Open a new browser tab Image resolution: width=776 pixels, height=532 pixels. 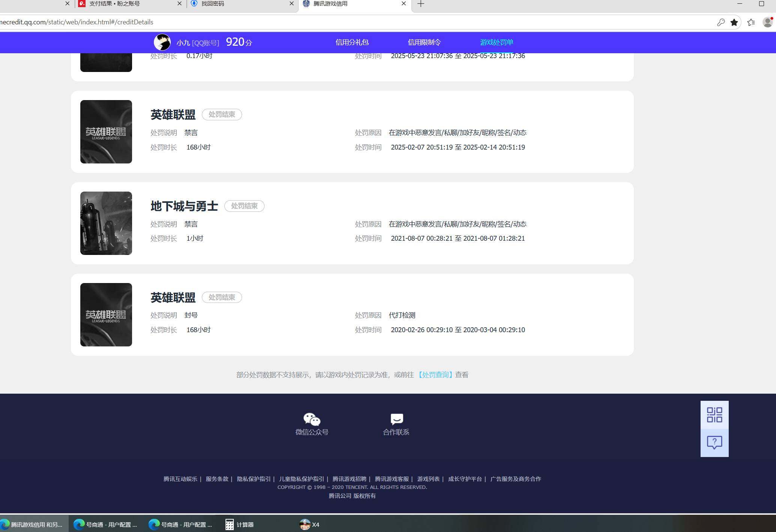[x=421, y=4]
